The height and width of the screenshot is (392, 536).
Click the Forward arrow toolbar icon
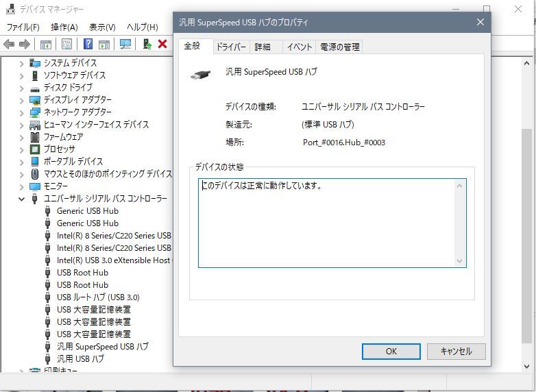point(24,44)
